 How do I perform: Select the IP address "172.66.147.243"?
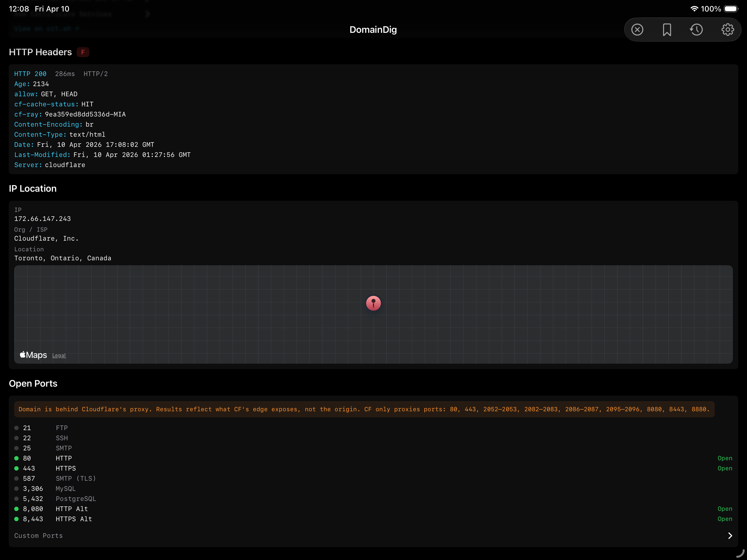pyautogui.click(x=43, y=218)
